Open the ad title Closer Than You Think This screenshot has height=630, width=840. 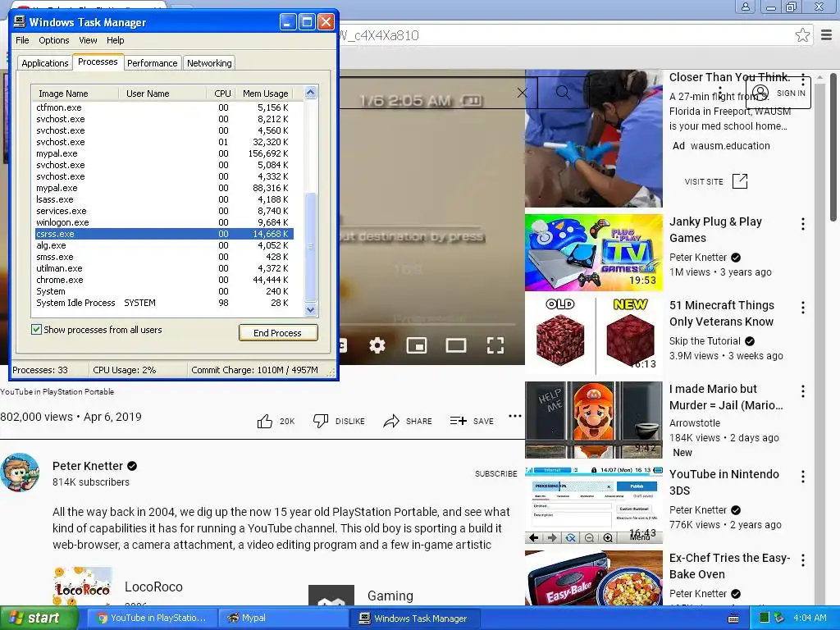[729, 77]
